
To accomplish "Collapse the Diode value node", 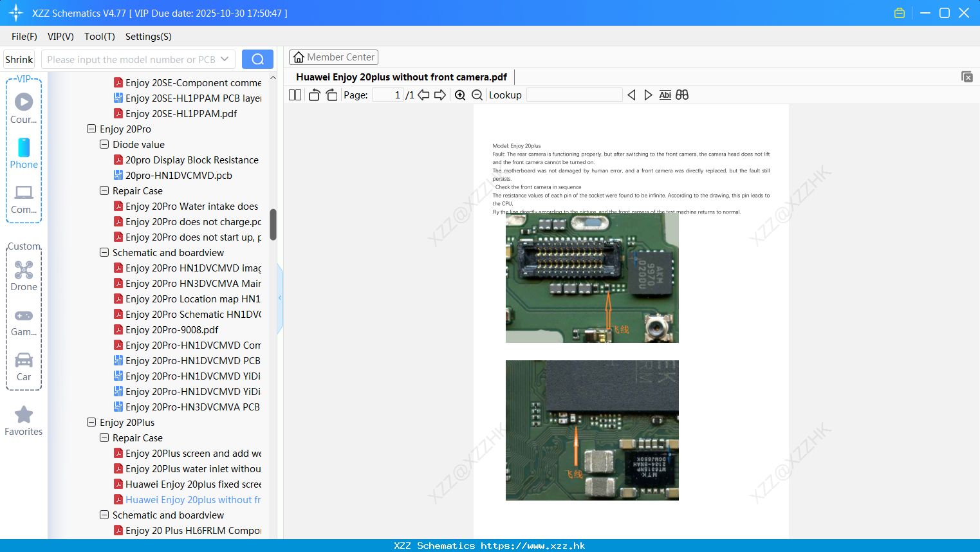I will (x=104, y=144).
